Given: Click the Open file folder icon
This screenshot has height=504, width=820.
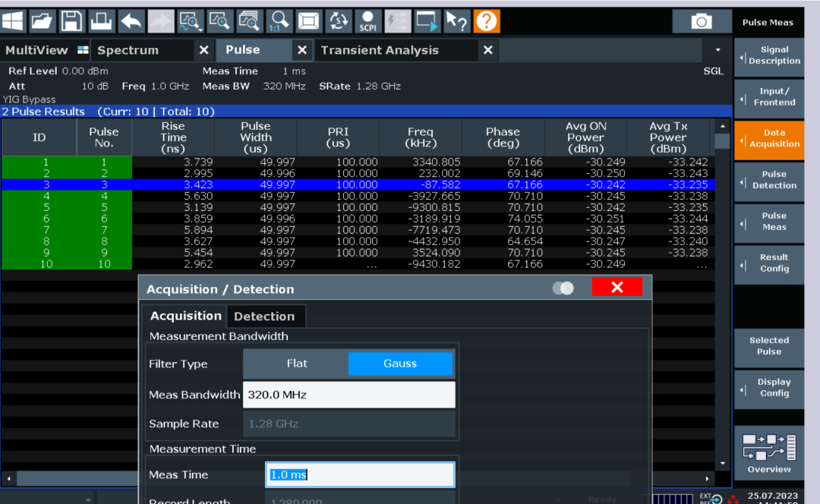Looking at the screenshot, I should pos(42,21).
